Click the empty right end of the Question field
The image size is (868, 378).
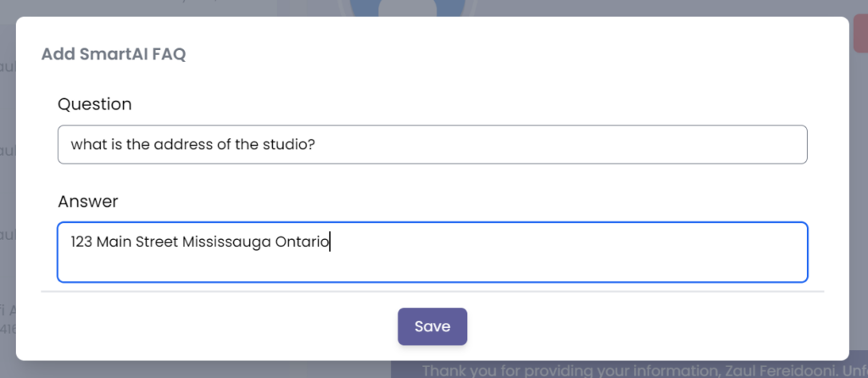(678, 145)
